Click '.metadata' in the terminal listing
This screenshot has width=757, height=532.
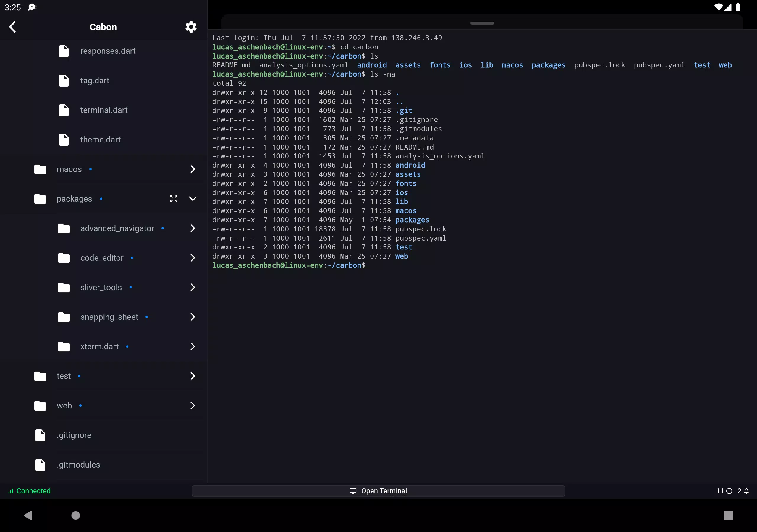[x=415, y=138]
